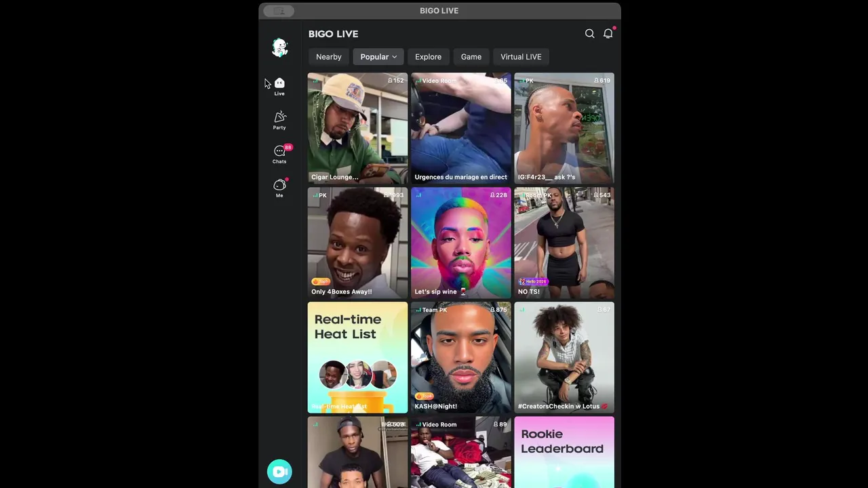Open the KASH@Night! stream
Screen dimensions: 868x488
461,357
